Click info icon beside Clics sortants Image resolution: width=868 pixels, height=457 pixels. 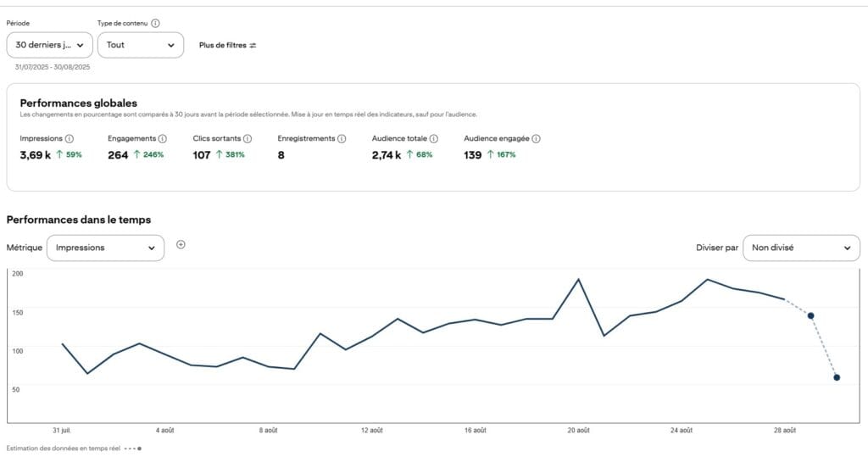248,138
